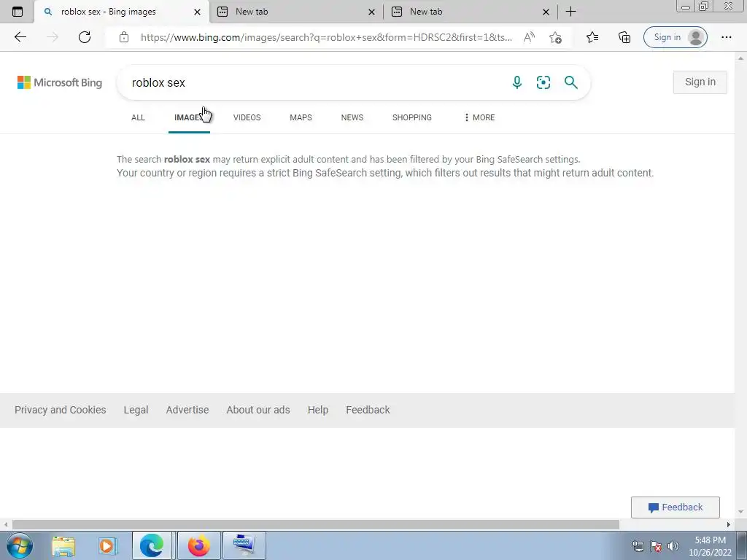Screen dimensions: 747x560
Task: Open the Help footer link
Action: (x=318, y=410)
